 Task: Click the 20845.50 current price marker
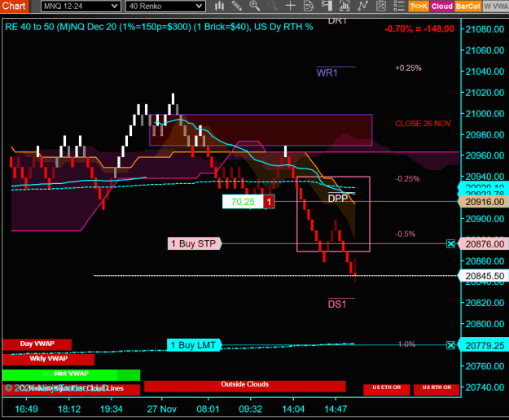484,276
